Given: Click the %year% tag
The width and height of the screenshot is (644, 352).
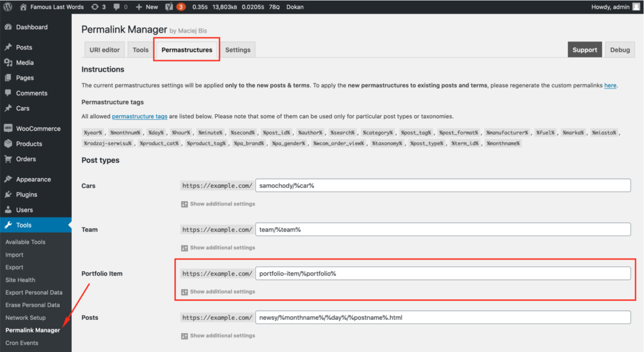Looking at the screenshot, I should coord(93,133).
